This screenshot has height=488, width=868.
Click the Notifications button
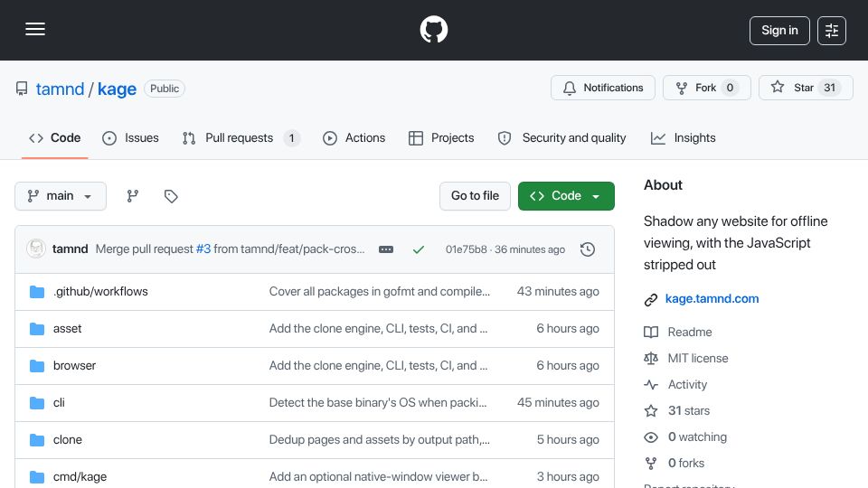coord(603,88)
